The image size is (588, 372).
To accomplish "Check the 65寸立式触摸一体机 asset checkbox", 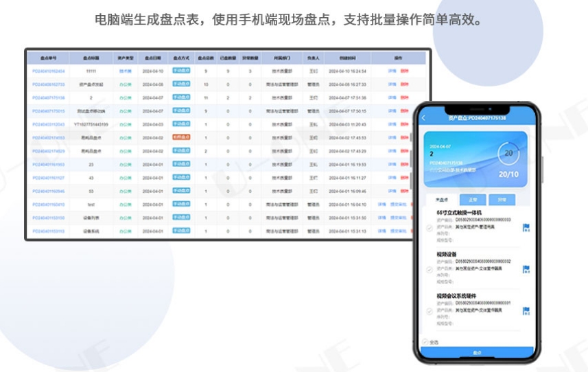I will (x=430, y=228).
